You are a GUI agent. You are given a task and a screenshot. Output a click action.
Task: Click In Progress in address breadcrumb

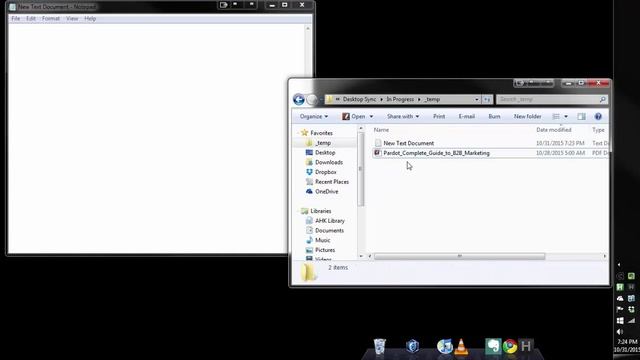click(400, 99)
